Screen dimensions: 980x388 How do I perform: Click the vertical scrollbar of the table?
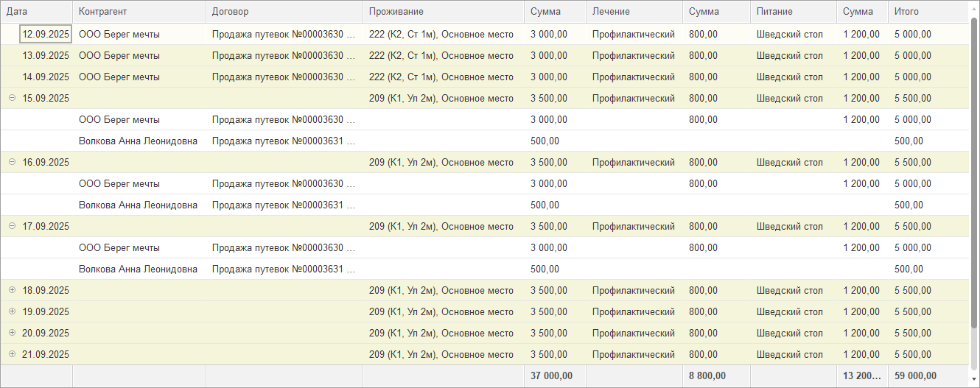pyautogui.click(x=974, y=177)
